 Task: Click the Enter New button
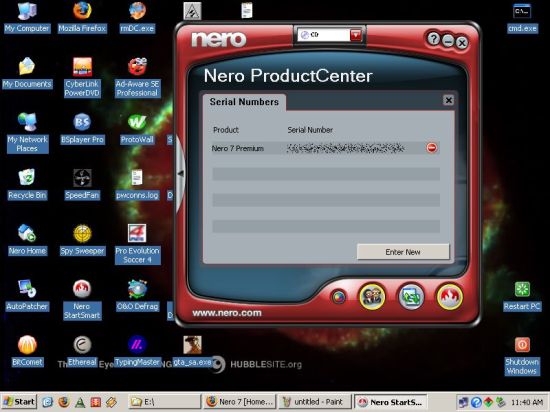click(x=403, y=252)
